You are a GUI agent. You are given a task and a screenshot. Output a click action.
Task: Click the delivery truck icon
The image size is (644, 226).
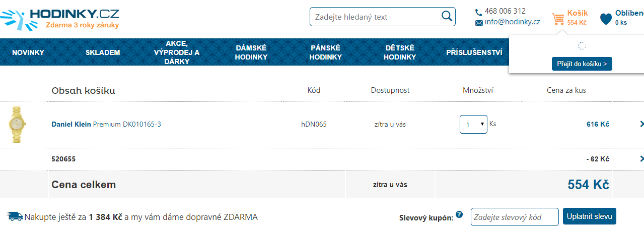click(15, 216)
